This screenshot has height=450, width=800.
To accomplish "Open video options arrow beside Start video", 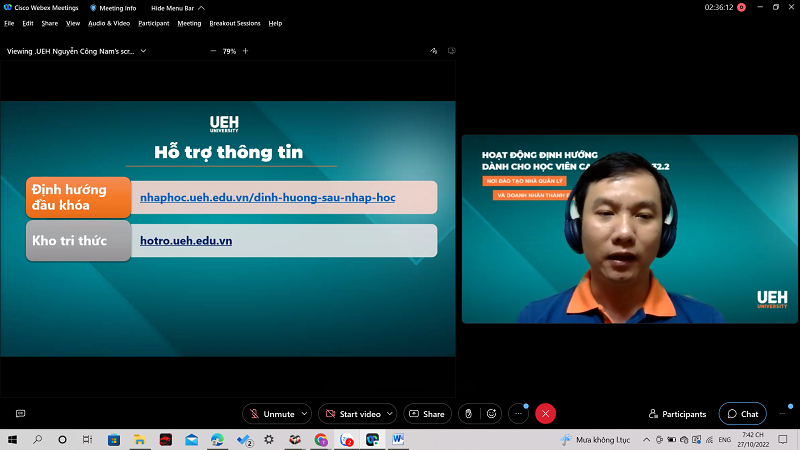I will coord(390,414).
